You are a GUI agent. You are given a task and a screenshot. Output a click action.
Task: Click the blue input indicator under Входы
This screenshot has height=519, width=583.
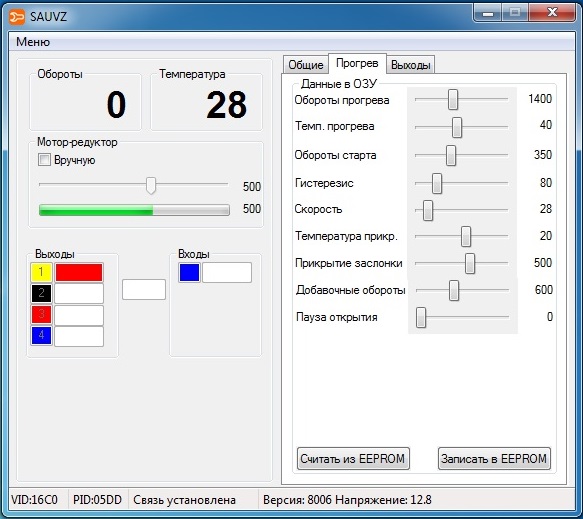point(190,272)
